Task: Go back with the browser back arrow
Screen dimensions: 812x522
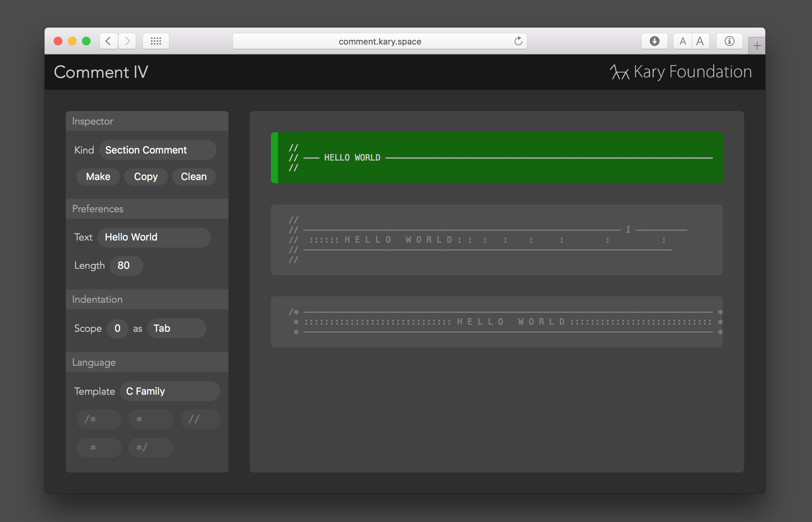Action: coord(109,41)
